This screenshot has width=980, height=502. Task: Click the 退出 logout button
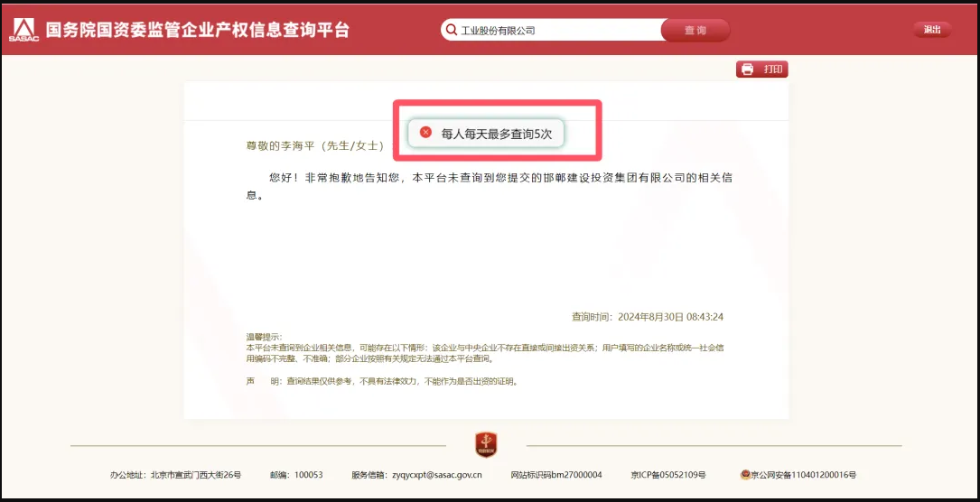(932, 30)
